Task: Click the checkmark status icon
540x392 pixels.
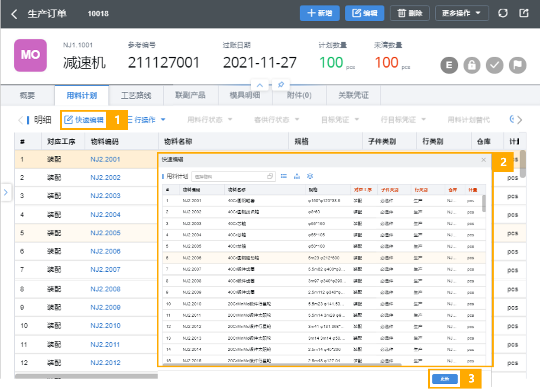Action: (x=495, y=65)
